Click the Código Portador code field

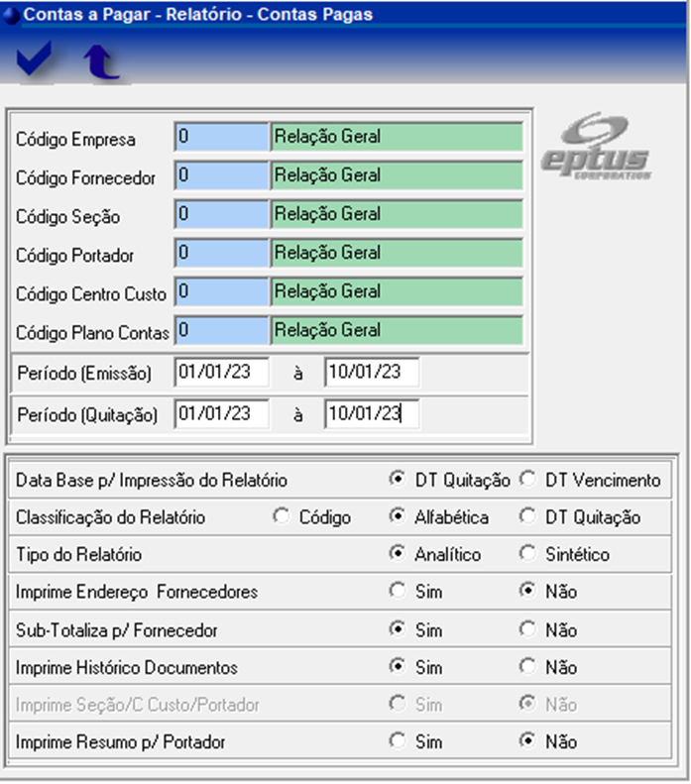click(220, 253)
